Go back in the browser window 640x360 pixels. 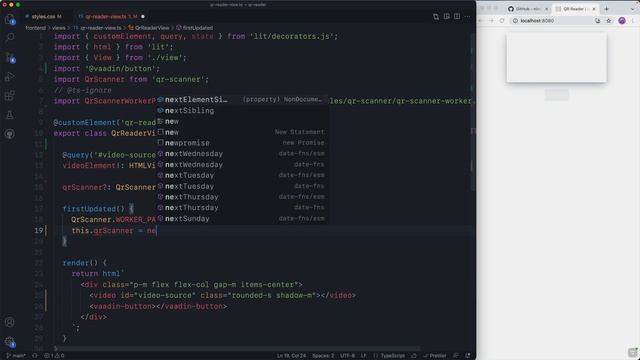click(x=480, y=20)
